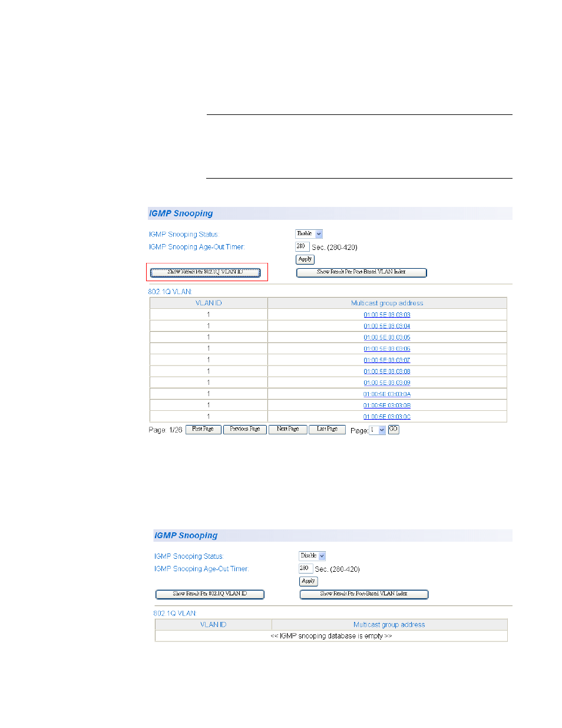Click Show Result Per 802.1Q VLAN ID in empty-database panel

[x=210, y=594]
